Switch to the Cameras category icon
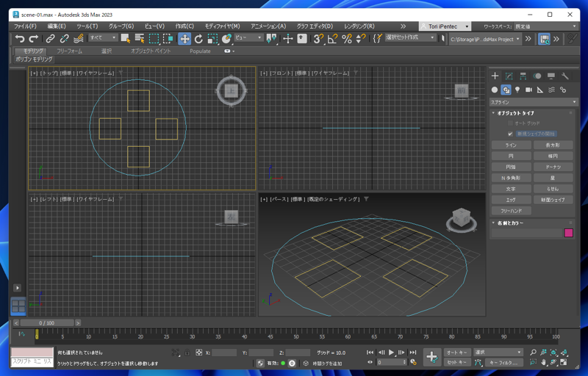The width and height of the screenshot is (588, 376). pos(528,90)
